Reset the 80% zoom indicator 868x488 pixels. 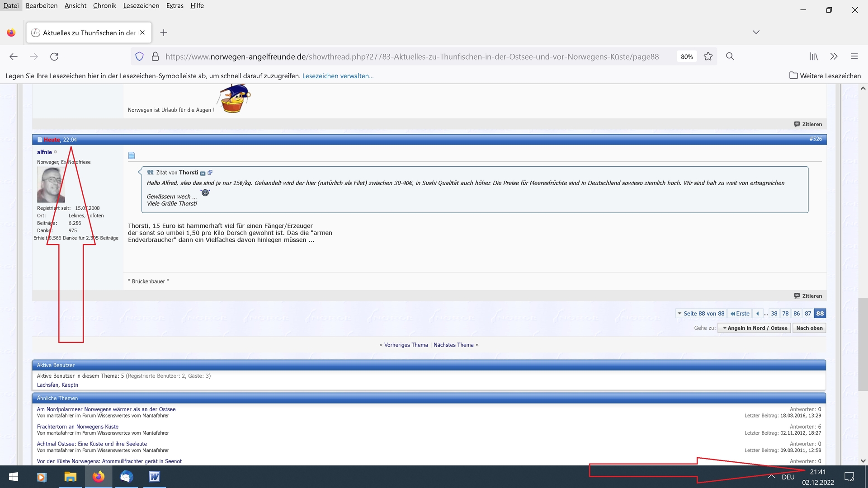[x=687, y=56]
